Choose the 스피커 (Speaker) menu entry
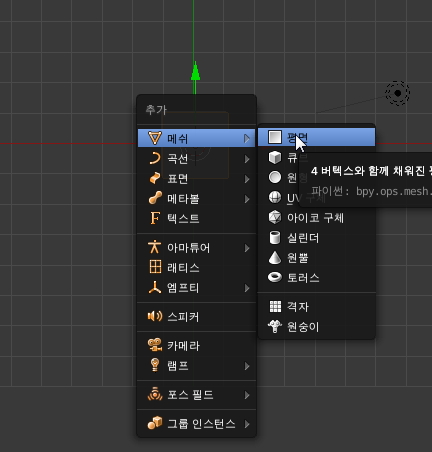This screenshot has height=452, width=432. coord(197,316)
